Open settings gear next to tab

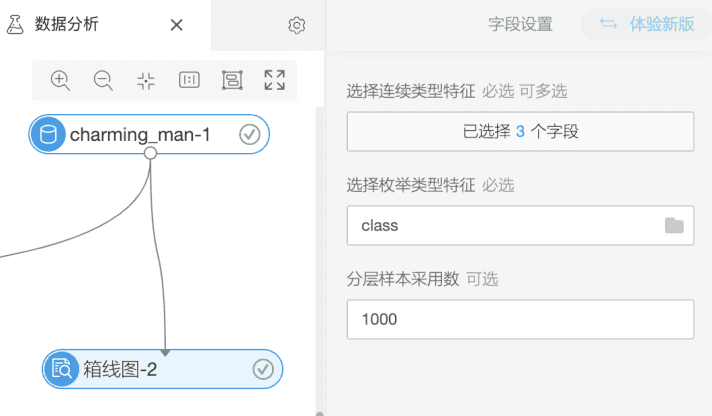click(x=296, y=26)
